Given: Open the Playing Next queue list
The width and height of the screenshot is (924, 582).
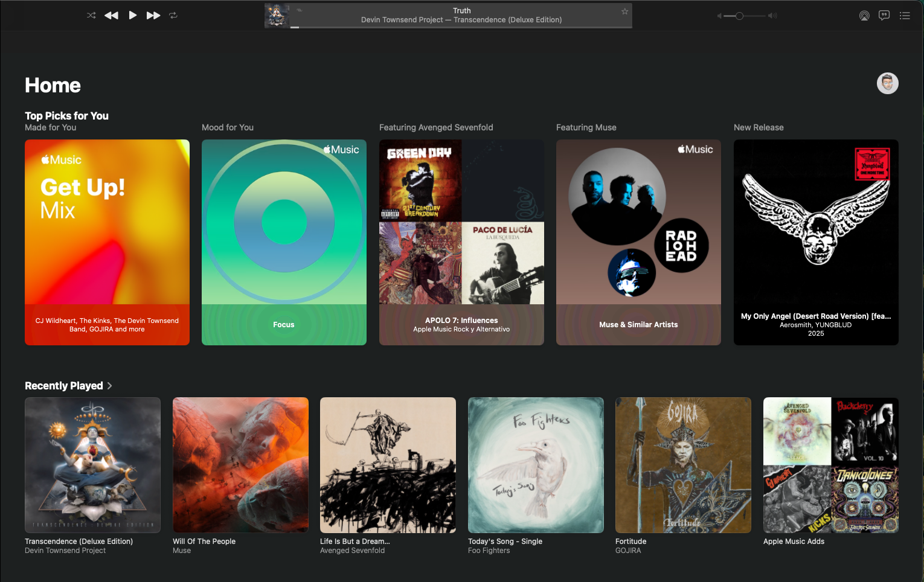Looking at the screenshot, I should point(905,16).
